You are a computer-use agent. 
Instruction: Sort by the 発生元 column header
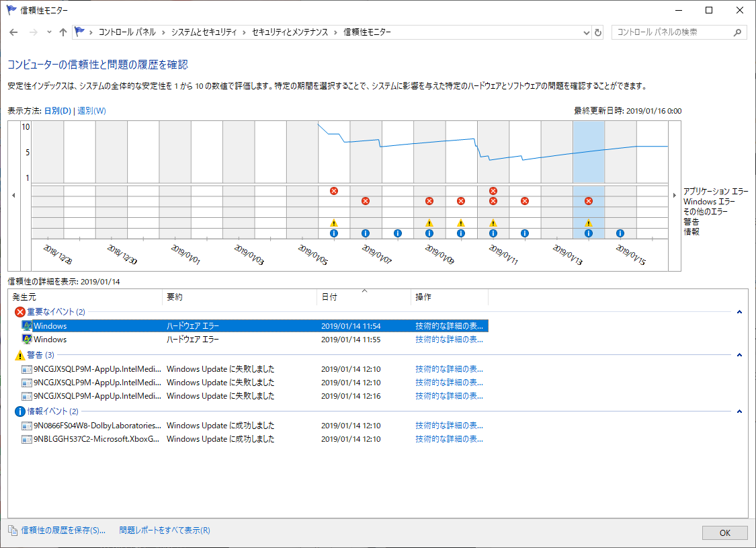pyautogui.click(x=85, y=297)
